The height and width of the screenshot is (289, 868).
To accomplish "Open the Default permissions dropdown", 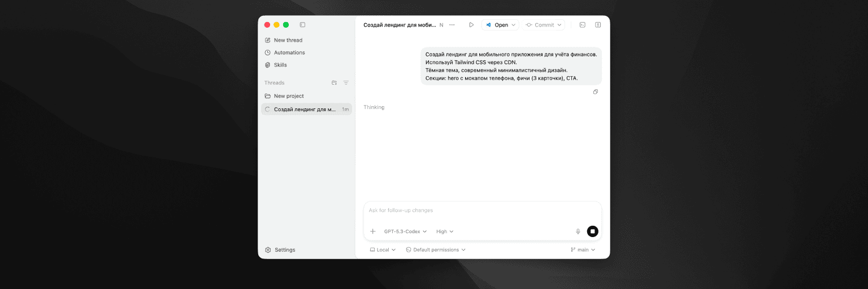I will (435, 249).
